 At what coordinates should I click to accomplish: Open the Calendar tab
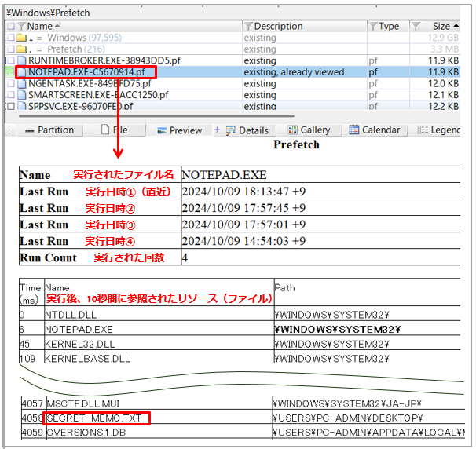(x=375, y=130)
